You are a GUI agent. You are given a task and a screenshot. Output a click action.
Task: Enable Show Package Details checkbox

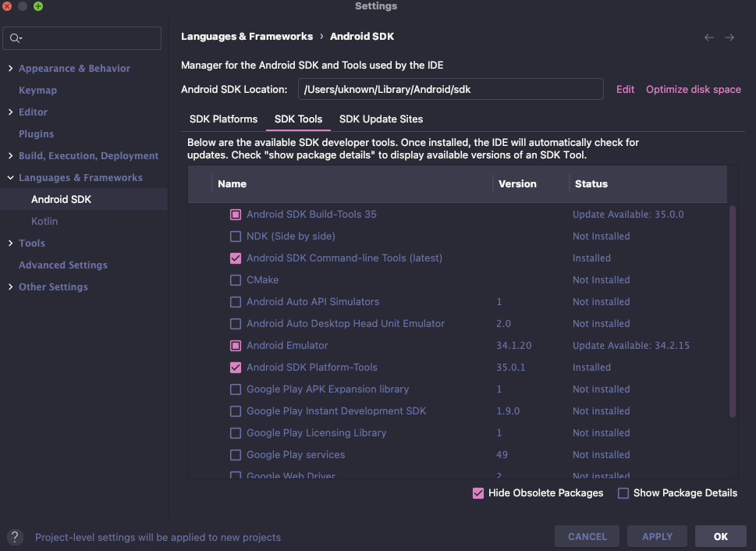pos(623,493)
